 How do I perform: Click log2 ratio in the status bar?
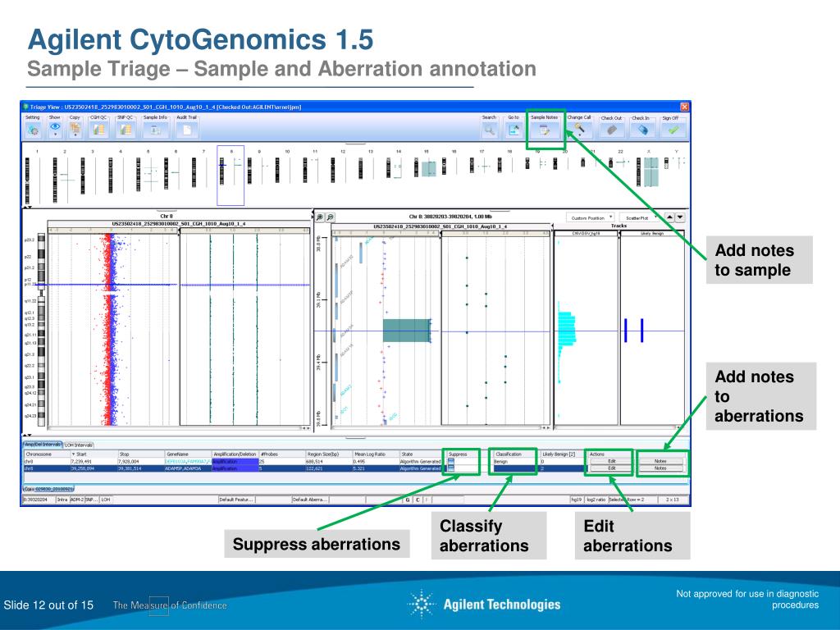(596, 500)
